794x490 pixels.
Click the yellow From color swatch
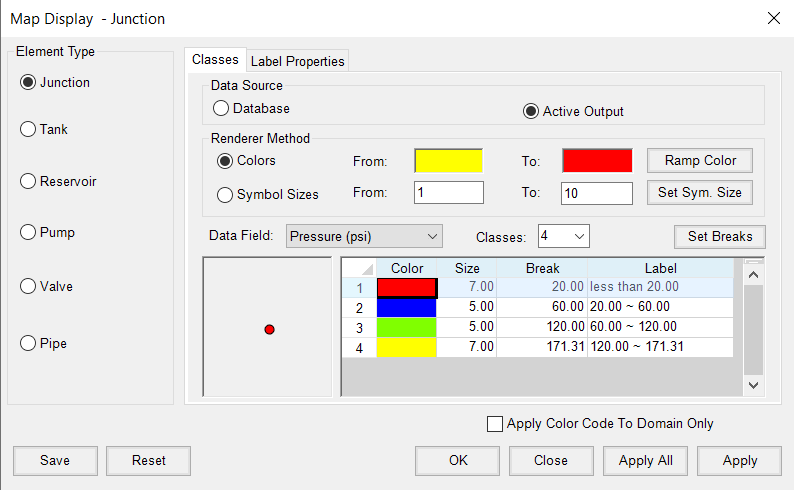point(449,161)
